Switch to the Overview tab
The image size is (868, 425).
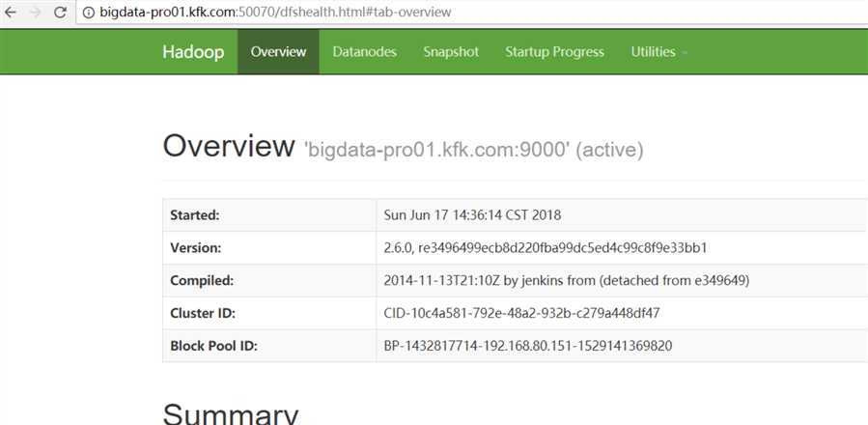278,51
